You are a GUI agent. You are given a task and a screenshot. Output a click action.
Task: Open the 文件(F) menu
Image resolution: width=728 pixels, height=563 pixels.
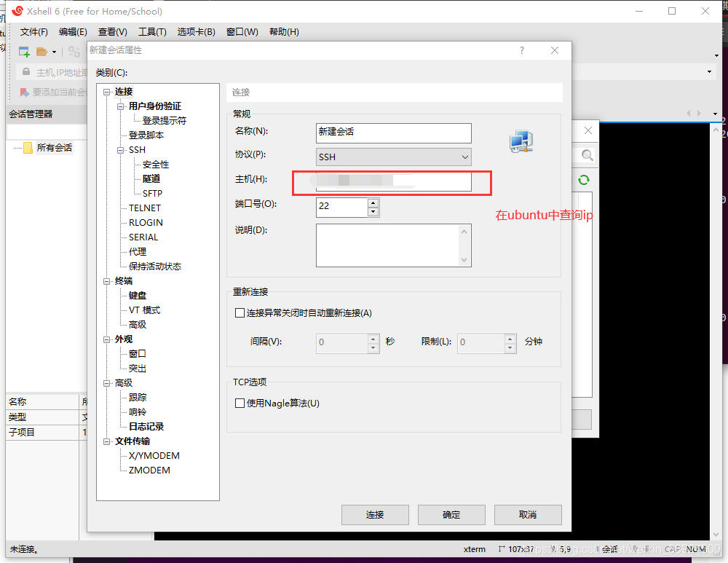pos(34,31)
